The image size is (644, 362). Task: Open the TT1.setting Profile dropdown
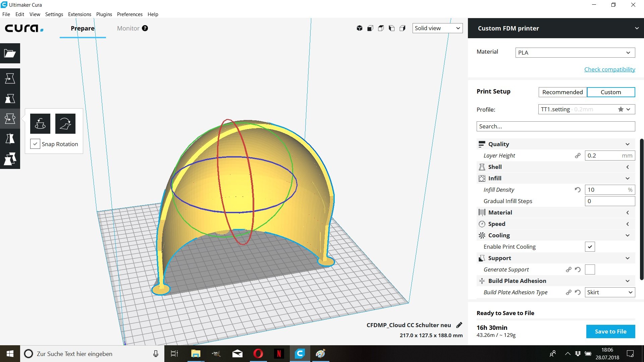tap(587, 109)
